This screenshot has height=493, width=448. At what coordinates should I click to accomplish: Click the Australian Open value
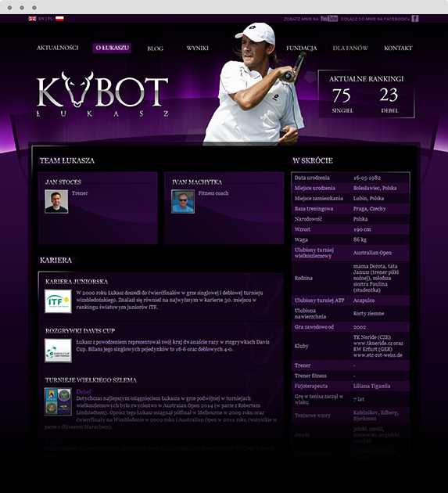[x=372, y=253]
